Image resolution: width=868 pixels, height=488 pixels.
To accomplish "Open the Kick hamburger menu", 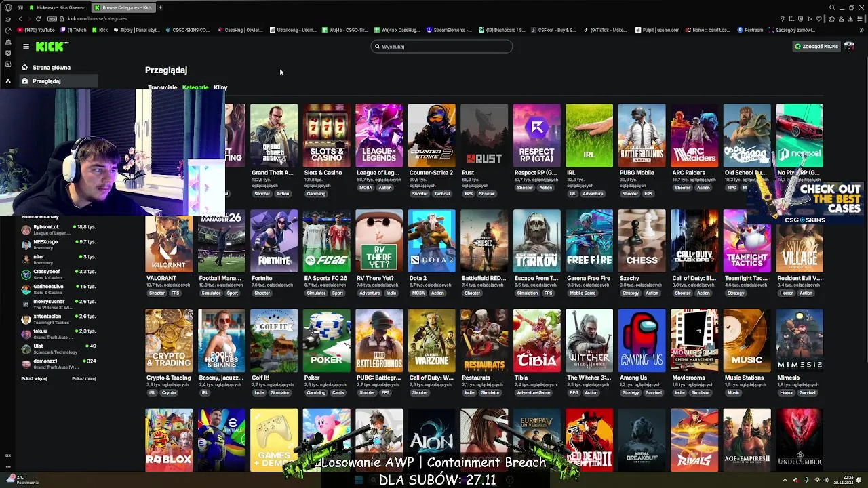I will [x=26, y=46].
